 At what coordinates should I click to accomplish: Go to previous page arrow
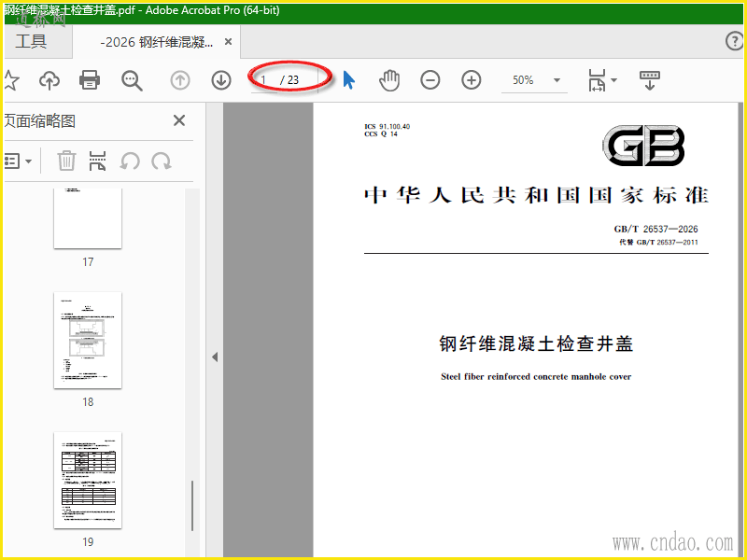click(x=180, y=80)
